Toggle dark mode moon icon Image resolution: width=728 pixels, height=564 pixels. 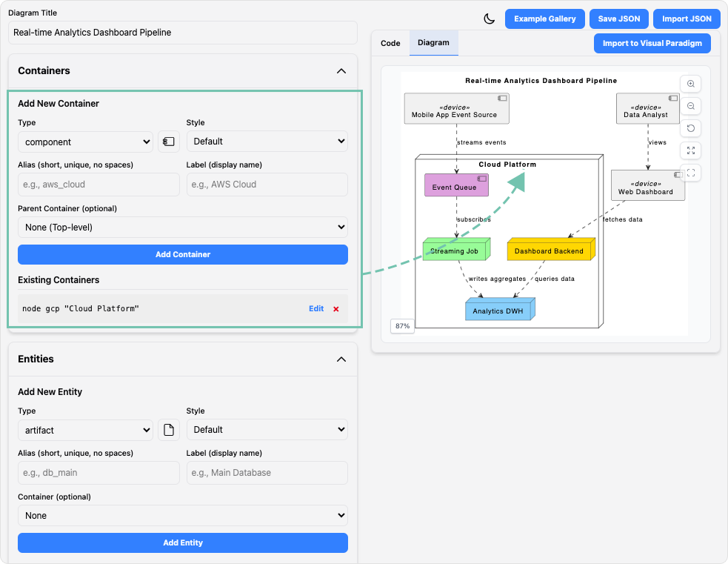click(490, 19)
